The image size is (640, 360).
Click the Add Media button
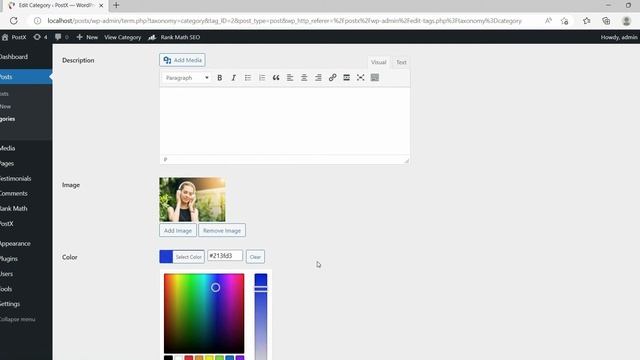[x=182, y=60]
